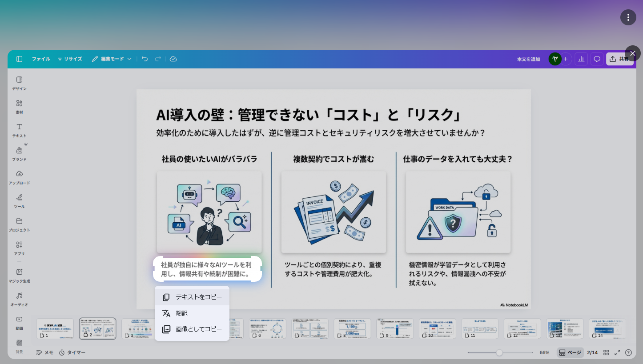This screenshot has height=364, width=643.
Task: Open the リサイズ resize options
Action: 70,58
